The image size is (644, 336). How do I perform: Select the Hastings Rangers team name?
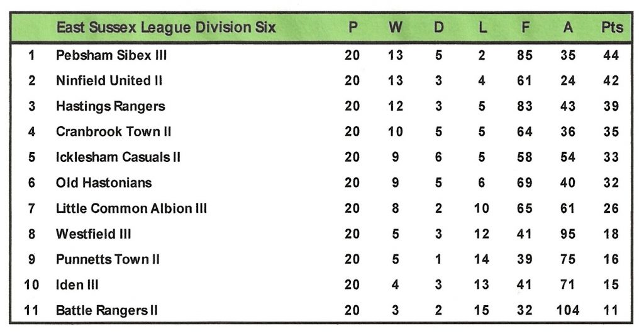click(x=111, y=106)
